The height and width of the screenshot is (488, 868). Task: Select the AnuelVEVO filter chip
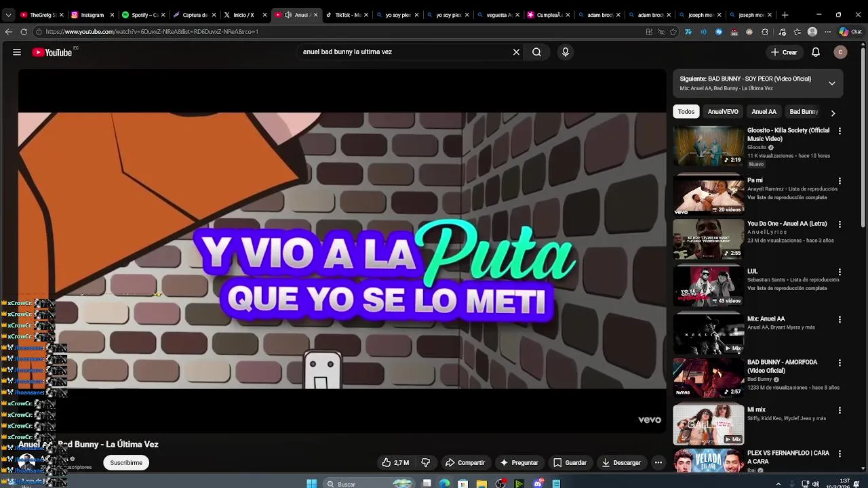[723, 112]
